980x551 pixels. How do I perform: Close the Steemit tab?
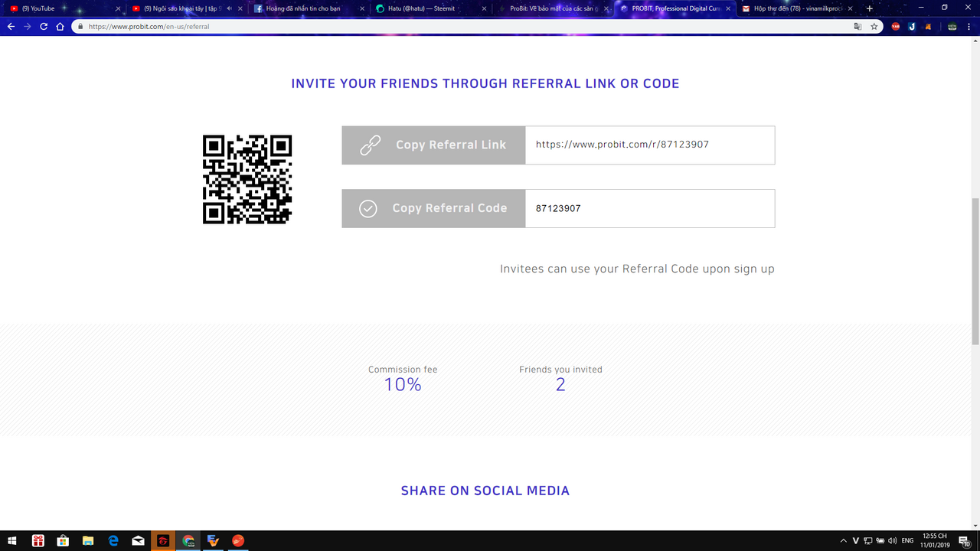coord(484,8)
